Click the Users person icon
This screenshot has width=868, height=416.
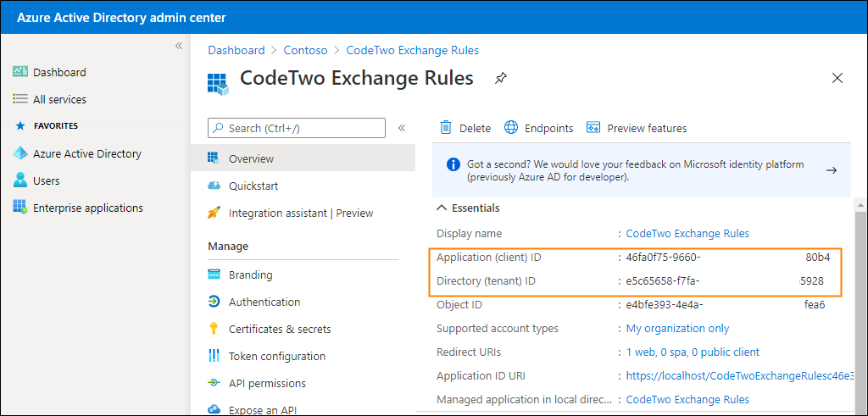click(20, 180)
